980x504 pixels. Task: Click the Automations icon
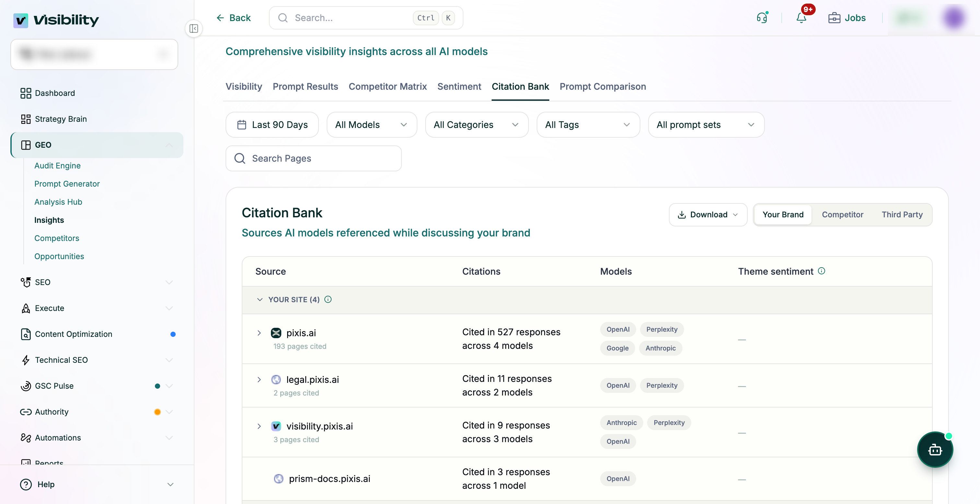26,437
